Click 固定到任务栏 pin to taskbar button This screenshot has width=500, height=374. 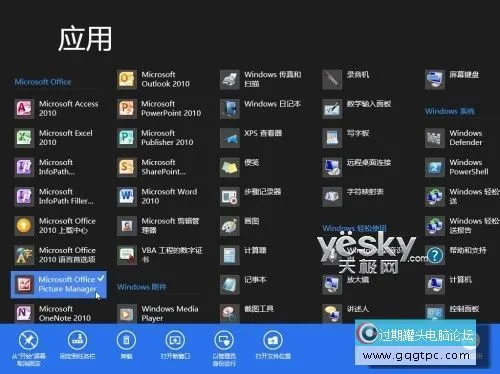(x=77, y=345)
